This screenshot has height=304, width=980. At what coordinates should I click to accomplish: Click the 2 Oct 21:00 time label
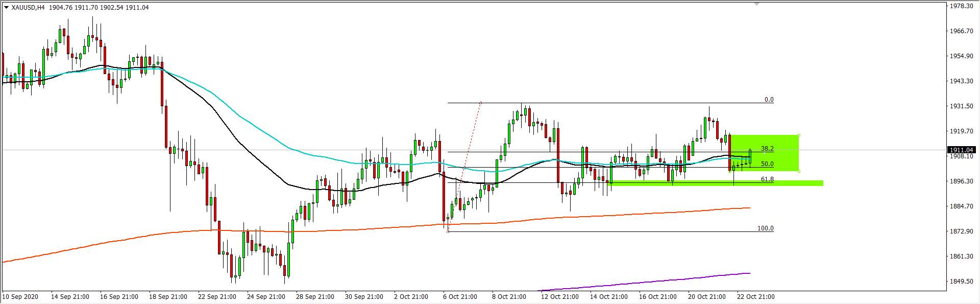pyautogui.click(x=411, y=297)
